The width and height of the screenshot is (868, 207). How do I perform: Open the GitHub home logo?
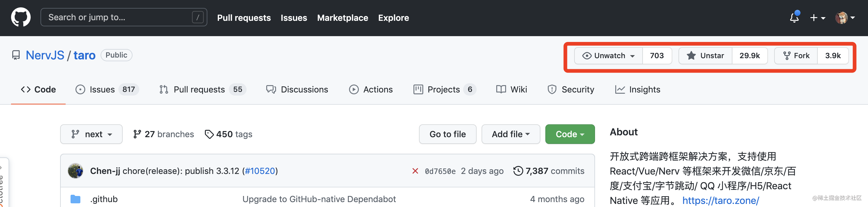21,17
